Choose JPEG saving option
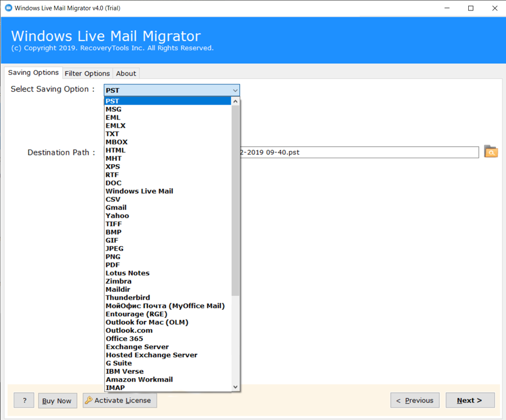 pyautogui.click(x=168, y=248)
